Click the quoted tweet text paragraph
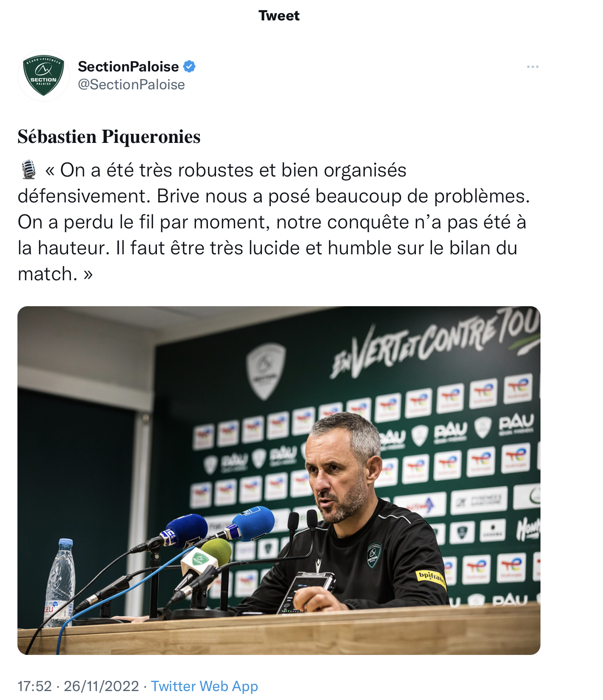603x700 pixels. click(x=274, y=222)
